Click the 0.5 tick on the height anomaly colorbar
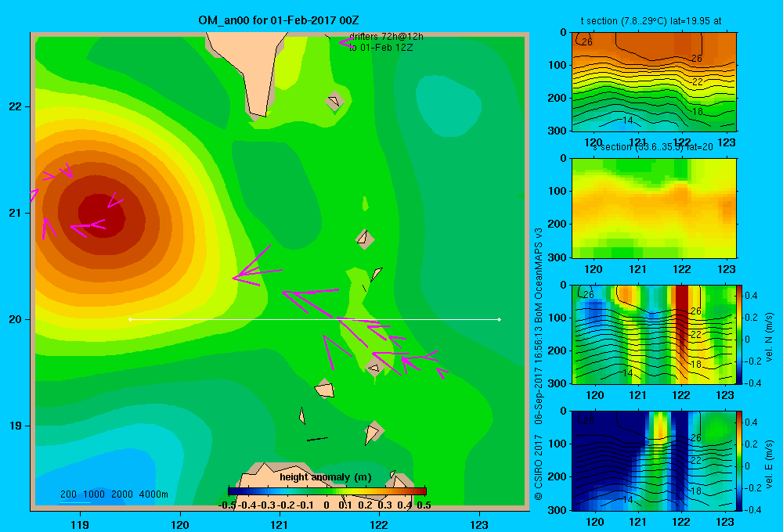Viewport: 783px width, 532px height. (x=424, y=505)
